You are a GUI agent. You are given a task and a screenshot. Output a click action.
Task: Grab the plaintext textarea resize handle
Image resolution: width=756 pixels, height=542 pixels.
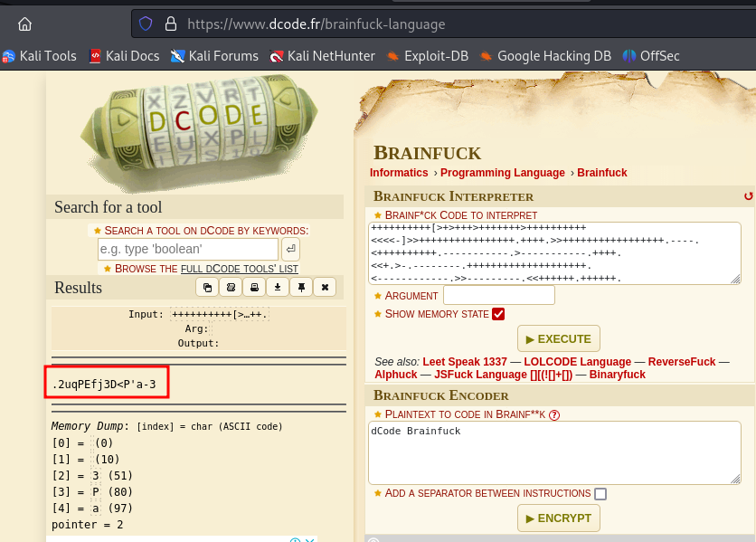click(x=736, y=479)
